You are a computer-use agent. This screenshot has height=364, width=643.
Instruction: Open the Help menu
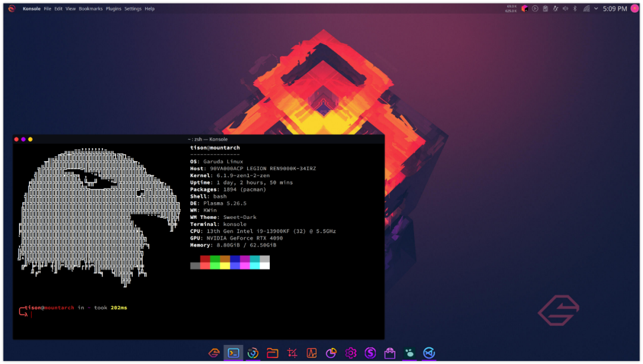coord(149,8)
